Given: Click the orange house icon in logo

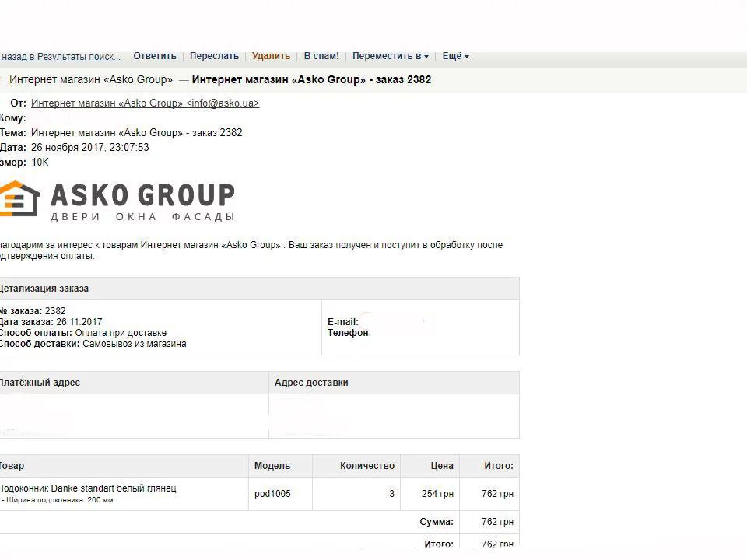Looking at the screenshot, I should [19, 198].
